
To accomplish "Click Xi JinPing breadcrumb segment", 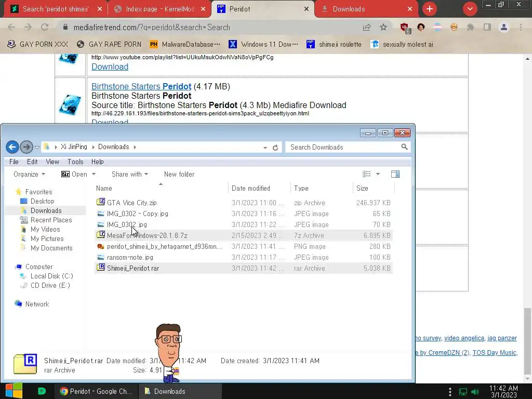I will coord(74,147).
